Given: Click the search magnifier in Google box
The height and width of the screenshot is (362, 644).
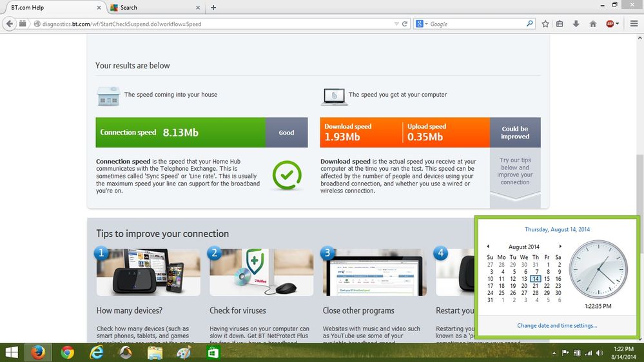Looking at the screenshot, I should [x=530, y=24].
